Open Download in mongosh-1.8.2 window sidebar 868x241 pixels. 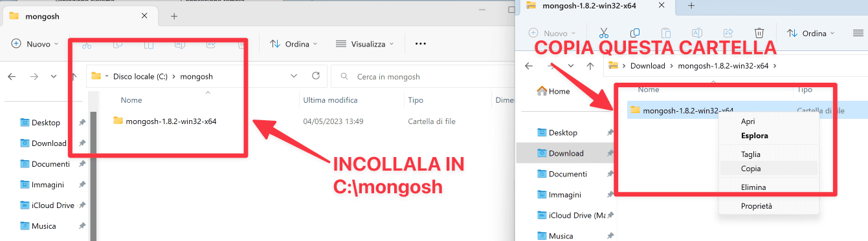(566, 153)
